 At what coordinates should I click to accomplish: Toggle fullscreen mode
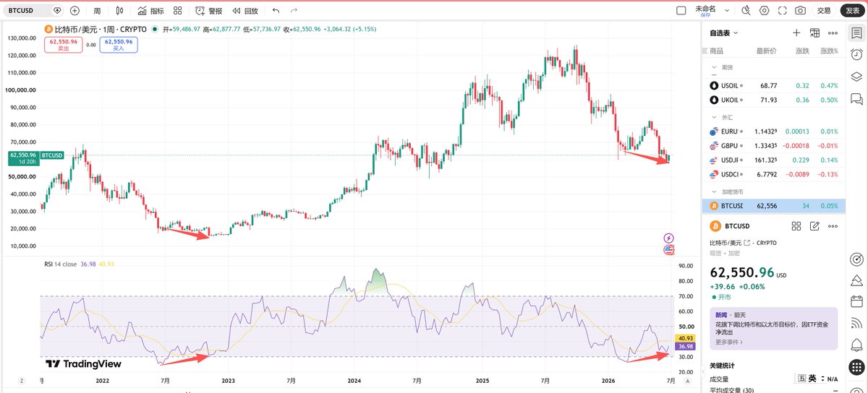(x=782, y=11)
